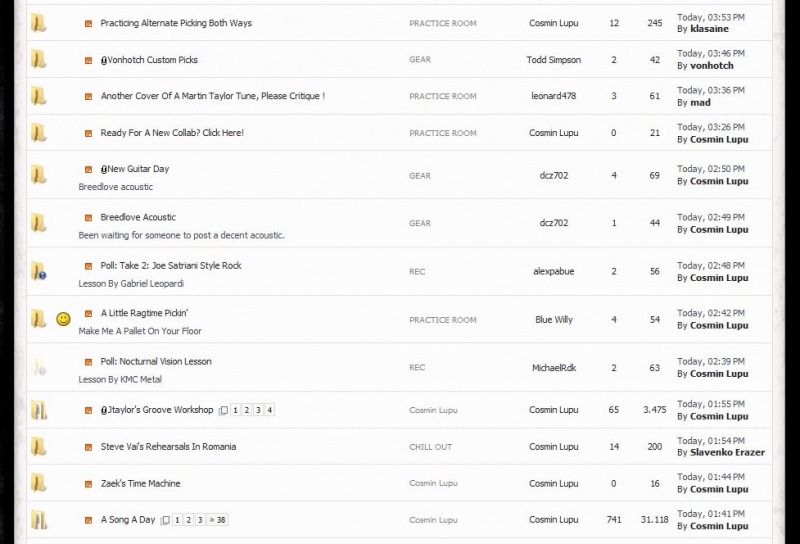Click orange new-post icon before Vonhotch Custom Picks
The image size is (800, 544).
click(88, 60)
